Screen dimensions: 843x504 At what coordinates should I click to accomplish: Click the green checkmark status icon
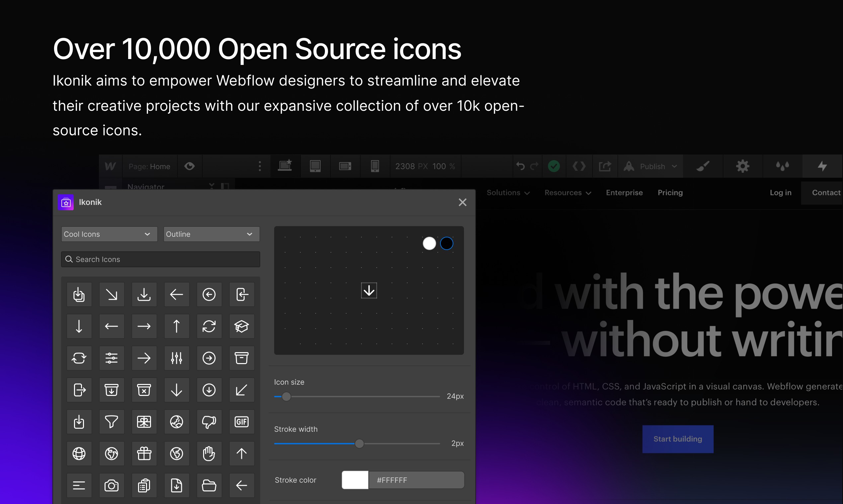click(554, 166)
